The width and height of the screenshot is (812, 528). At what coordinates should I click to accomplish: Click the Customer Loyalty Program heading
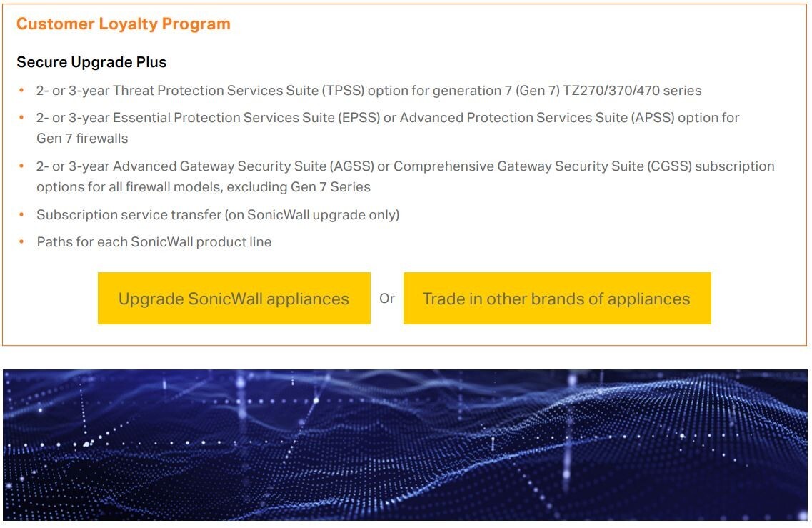coord(123,24)
